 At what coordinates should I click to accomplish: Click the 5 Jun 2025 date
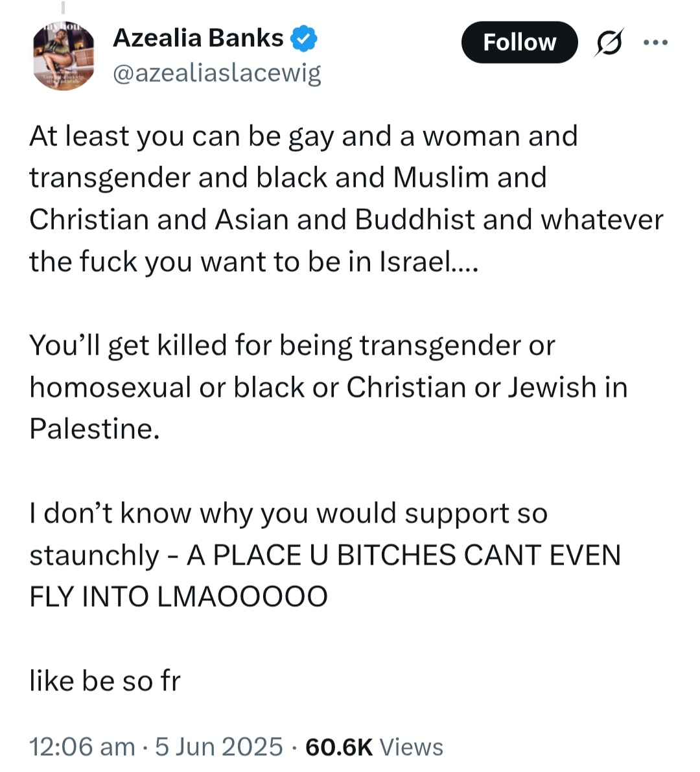tap(219, 747)
